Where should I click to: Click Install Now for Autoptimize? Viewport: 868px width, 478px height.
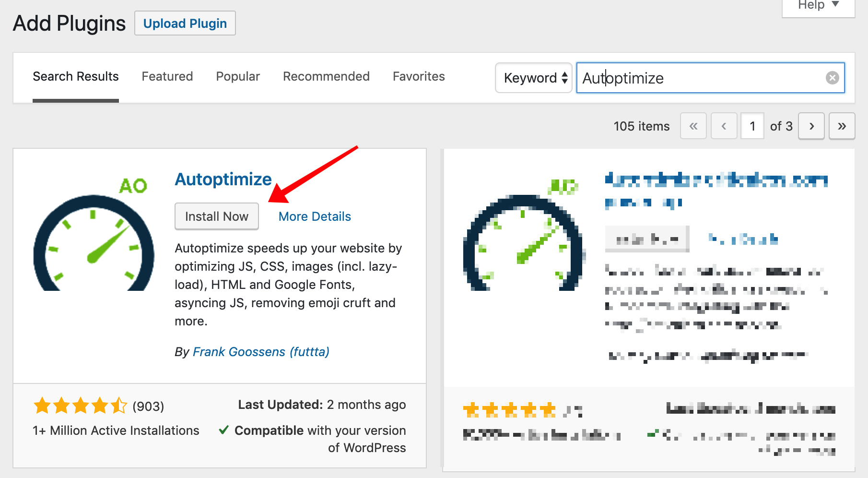tap(217, 216)
